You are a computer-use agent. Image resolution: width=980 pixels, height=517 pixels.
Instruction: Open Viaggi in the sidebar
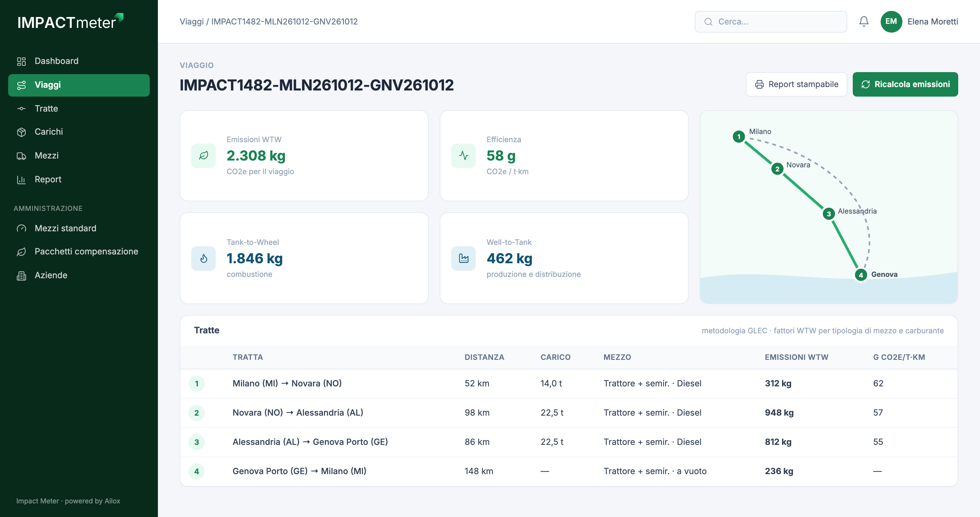click(x=79, y=85)
